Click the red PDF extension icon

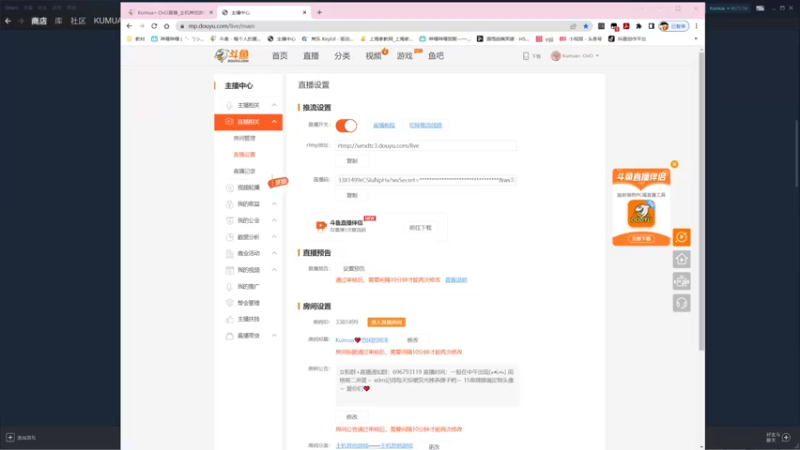[626, 26]
